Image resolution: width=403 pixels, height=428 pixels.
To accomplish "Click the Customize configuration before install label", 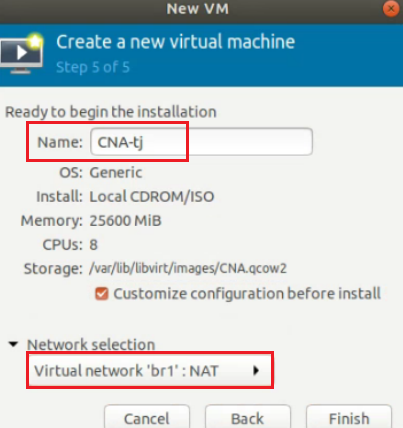I will [247, 294].
